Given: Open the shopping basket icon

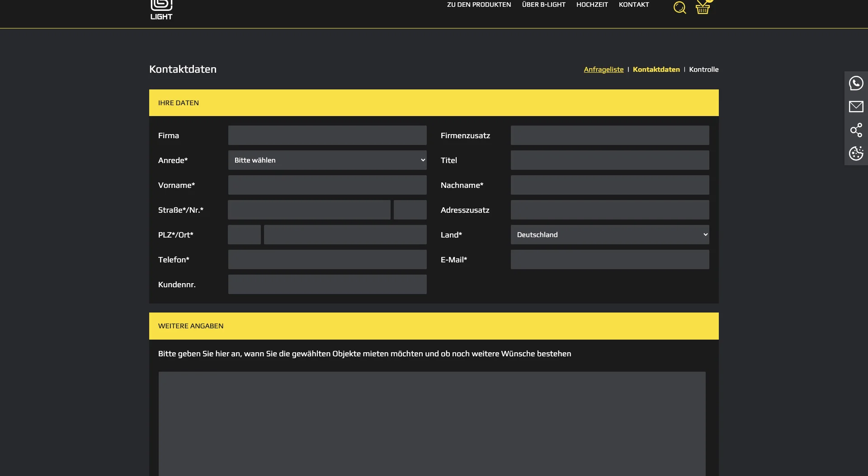Looking at the screenshot, I should [x=703, y=8].
